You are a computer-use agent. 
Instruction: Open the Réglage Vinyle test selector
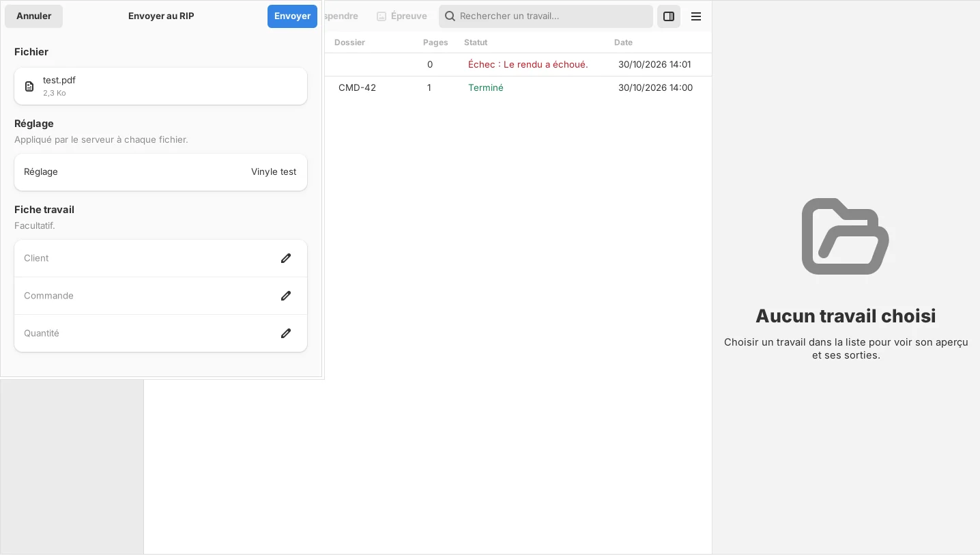pyautogui.click(x=160, y=172)
